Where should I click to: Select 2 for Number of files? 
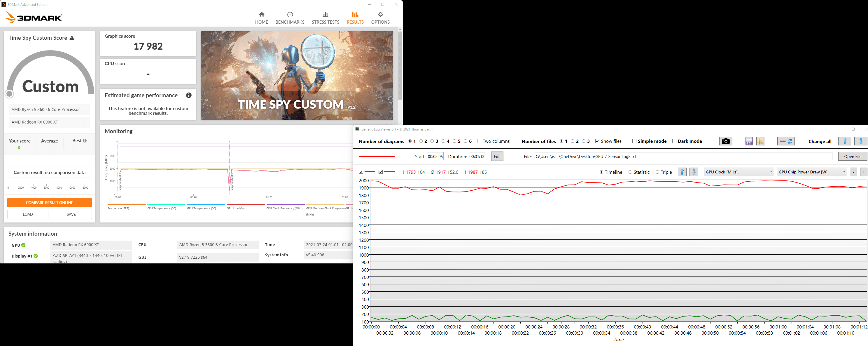click(573, 141)
